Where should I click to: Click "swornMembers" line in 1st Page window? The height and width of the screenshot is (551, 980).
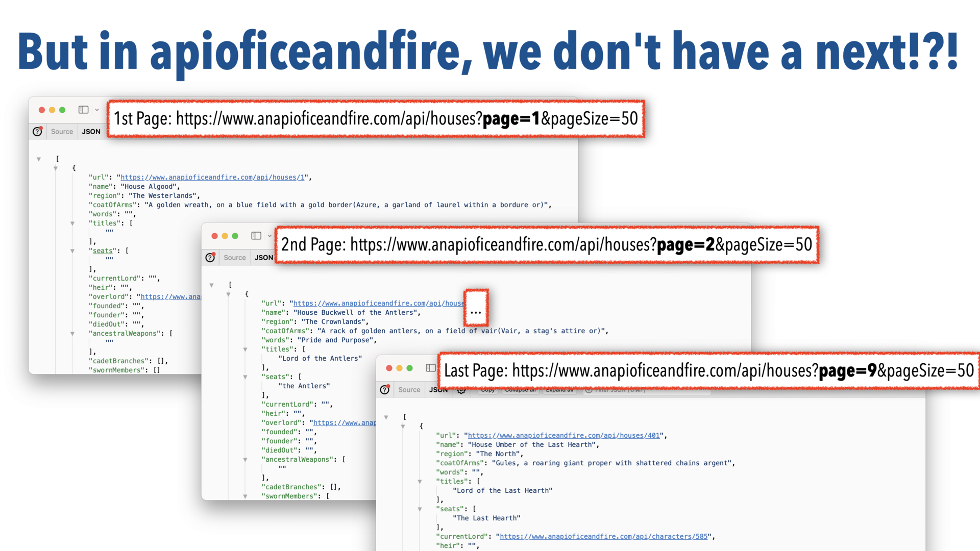tap(124, 370)
